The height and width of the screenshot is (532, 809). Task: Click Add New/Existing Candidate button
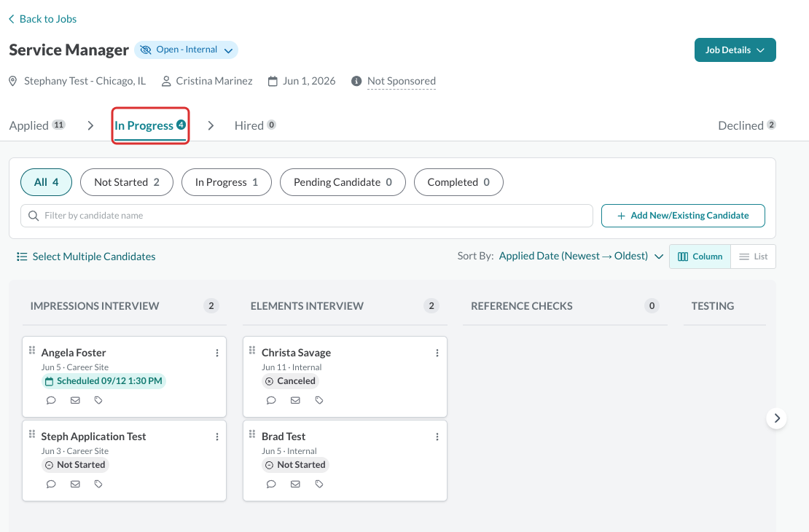point(683,216)
